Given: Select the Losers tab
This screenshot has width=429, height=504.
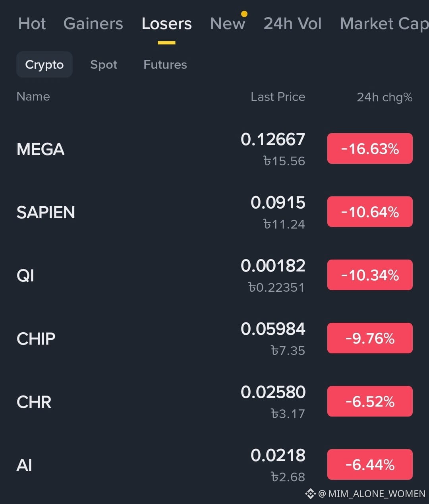Looking at the screenshot, I should coord(166,23).
